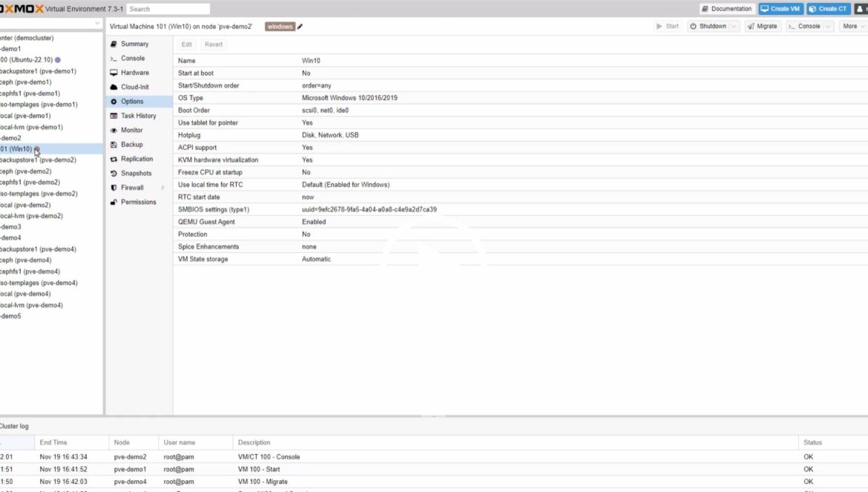868x492 pixels.
Task: Open Console from top toolbar
Action: pyautogui.click(x=804, y=26)
